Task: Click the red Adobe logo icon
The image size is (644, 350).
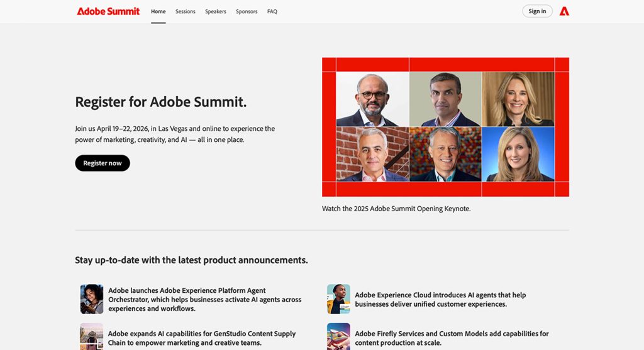Action: pos(564,11)
